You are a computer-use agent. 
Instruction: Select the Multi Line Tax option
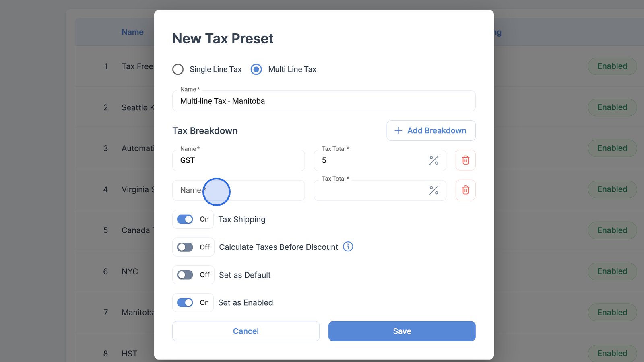click(256, 69)
